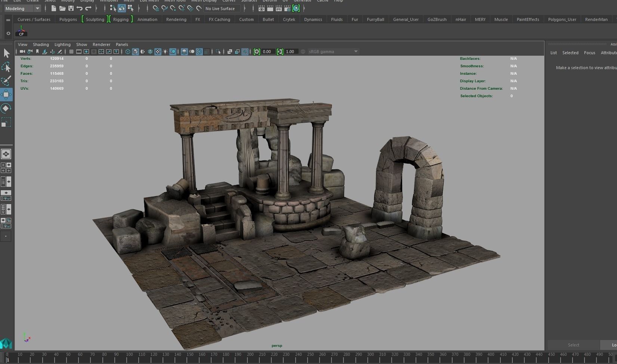617x364 pixels.
Task: Click the gamma value field 1.00
Action: pyautogui.click(x=291, y=52)
